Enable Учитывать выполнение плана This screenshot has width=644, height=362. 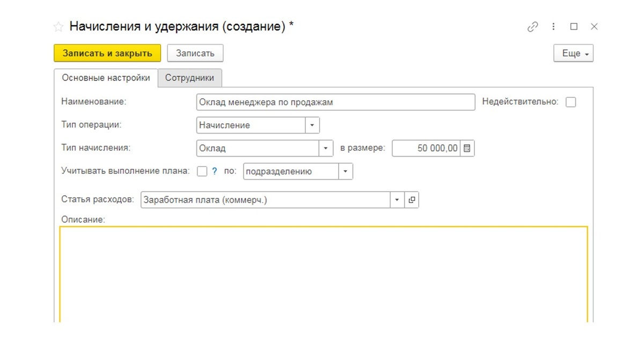pyautogui.click(x=202, y=171)
